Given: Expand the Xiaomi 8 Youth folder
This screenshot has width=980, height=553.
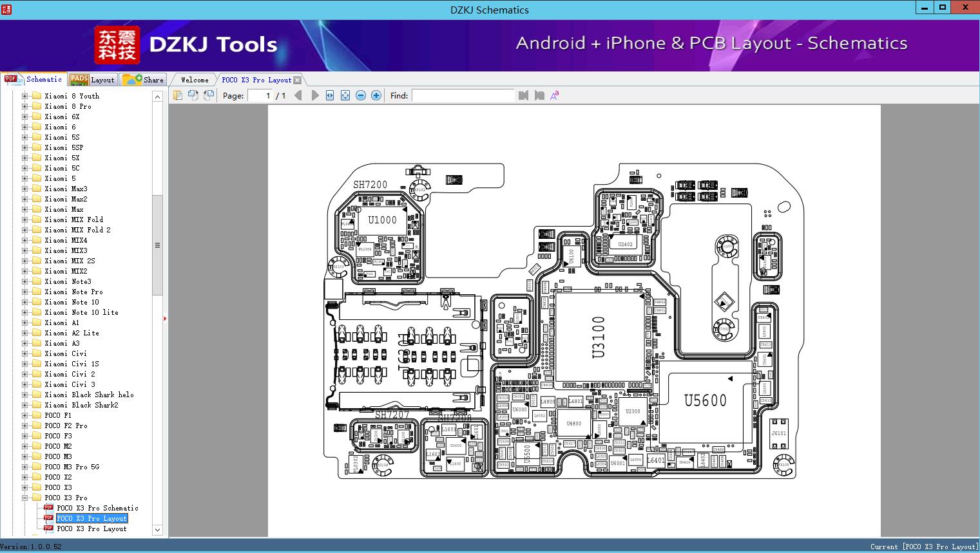Looking at the screenshot, I should point(25,96).
